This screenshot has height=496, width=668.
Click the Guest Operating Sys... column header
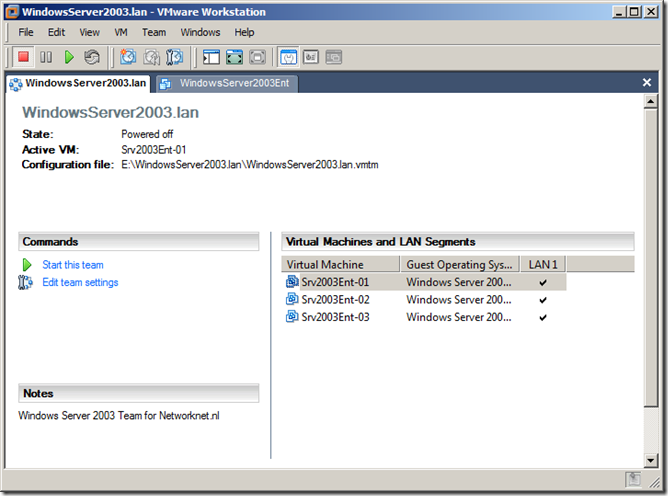point(460,264)
